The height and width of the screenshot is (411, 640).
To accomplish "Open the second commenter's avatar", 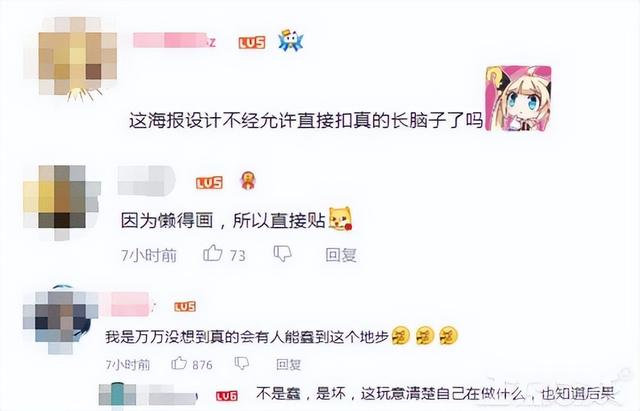I will pos(62,202).
